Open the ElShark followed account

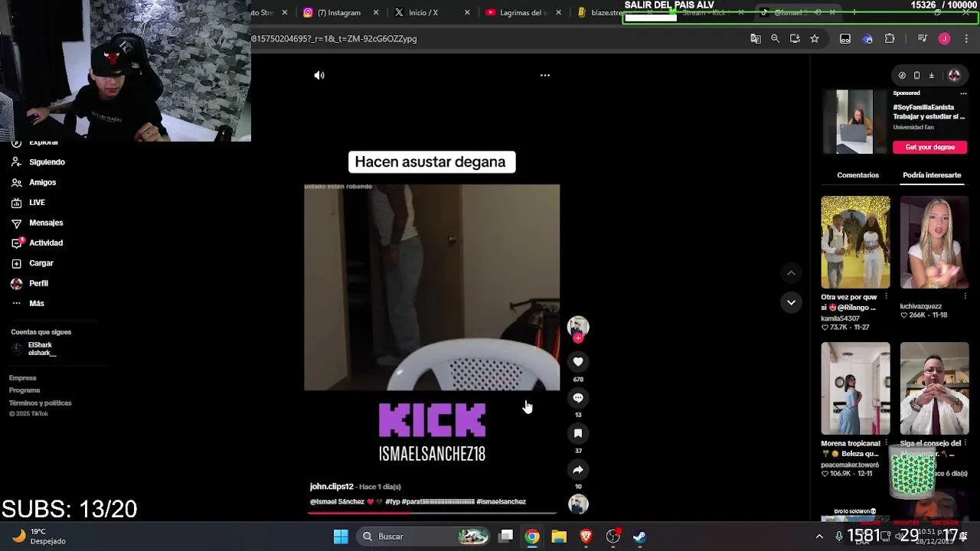pos(34,349)
